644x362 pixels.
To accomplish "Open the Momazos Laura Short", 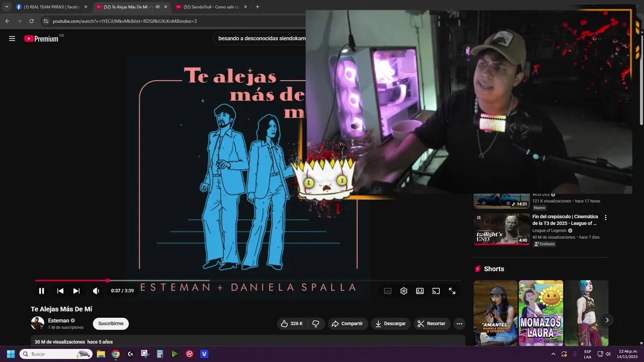I will click(541, 313).
